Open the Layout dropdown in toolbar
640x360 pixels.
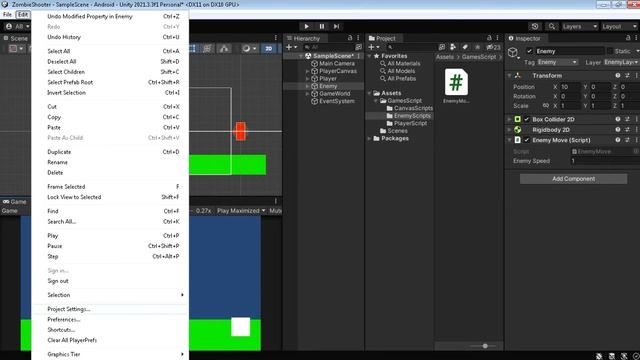coord(620,27)
